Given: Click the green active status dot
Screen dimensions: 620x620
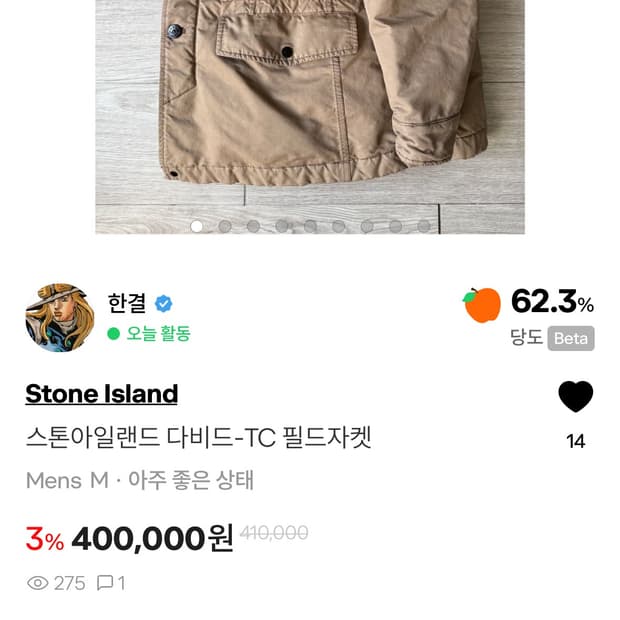Looking at the screenshot, I should pos(114,334).
